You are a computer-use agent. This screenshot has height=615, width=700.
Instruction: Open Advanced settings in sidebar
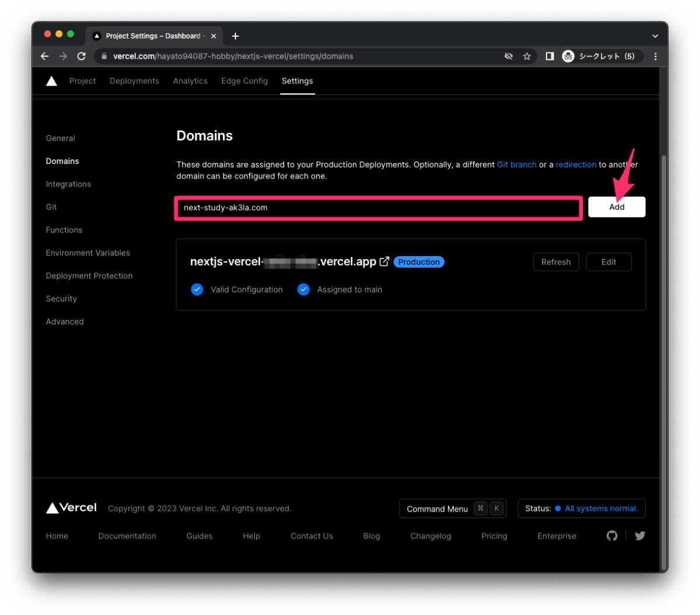tap(65, 322)
